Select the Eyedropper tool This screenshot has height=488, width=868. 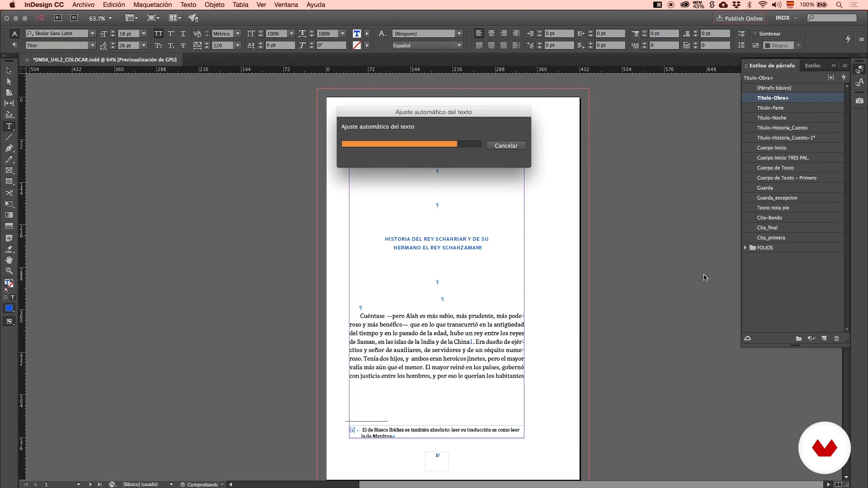[9, 249]
